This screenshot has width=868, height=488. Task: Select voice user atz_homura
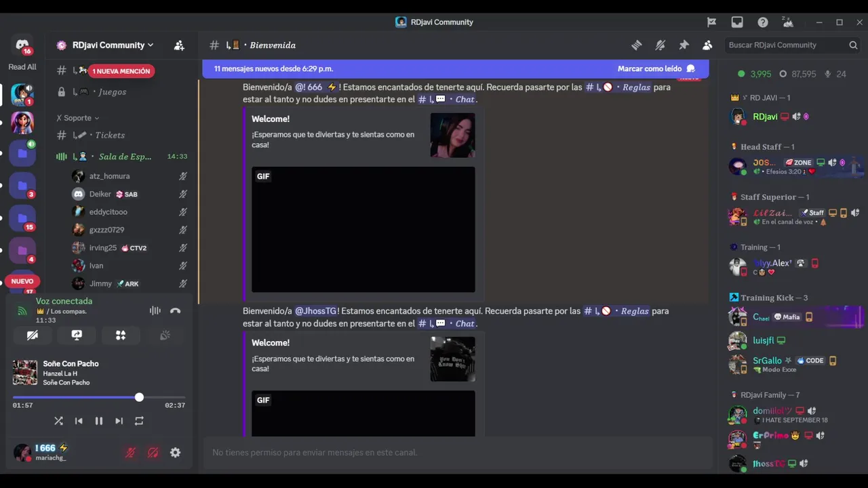pyautogui.click(x=129, y=176)
